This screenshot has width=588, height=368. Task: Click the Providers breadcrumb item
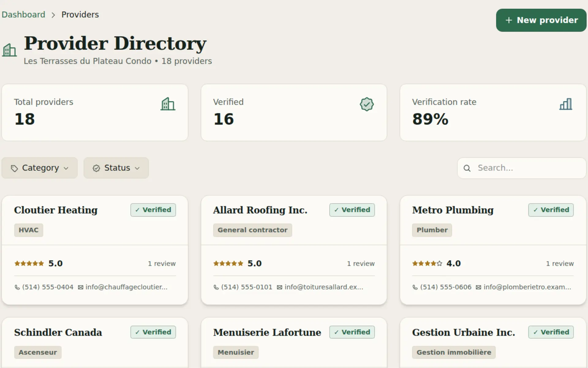80,15
